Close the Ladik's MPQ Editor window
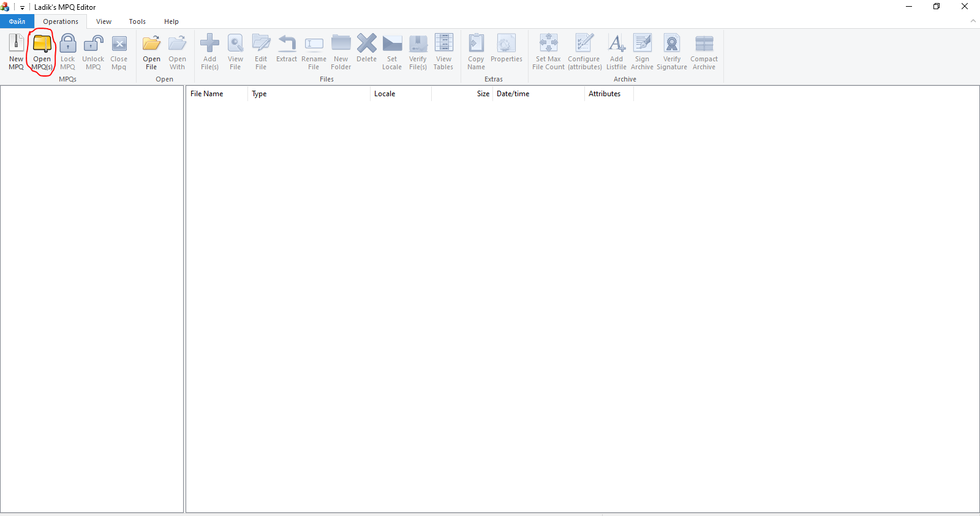 965,7
